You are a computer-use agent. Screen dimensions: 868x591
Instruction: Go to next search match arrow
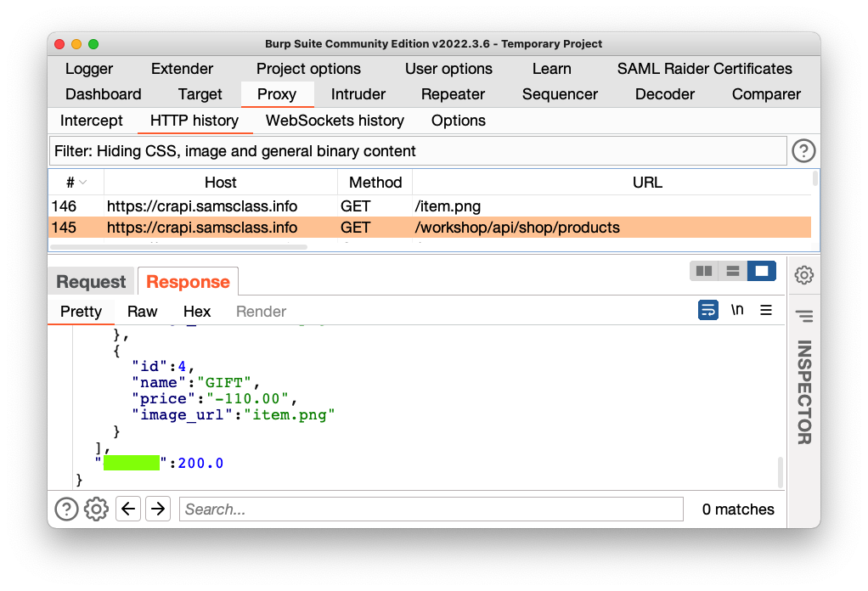(158, 509)
